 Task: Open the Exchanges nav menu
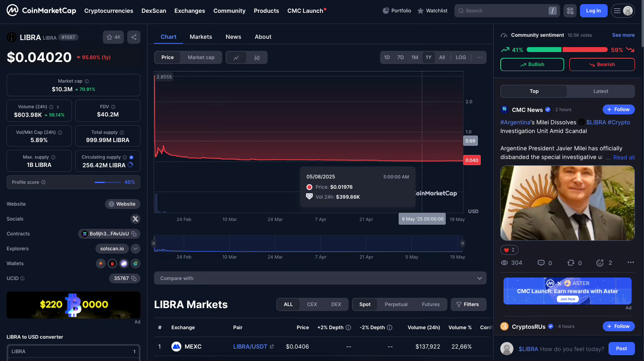click(x=190, y=11)
